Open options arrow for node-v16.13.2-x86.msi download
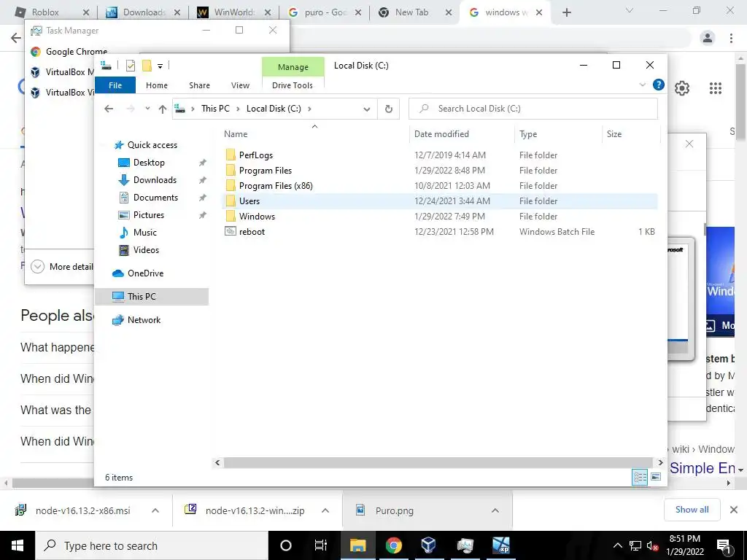The height and width of the screenshot is (560, 747). 155,510
